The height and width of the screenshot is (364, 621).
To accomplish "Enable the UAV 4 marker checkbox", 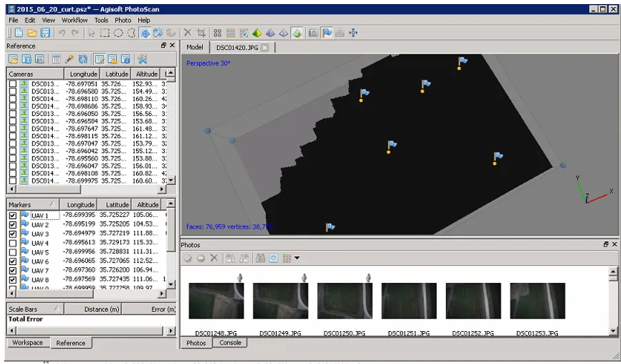I will pos(12,243).
